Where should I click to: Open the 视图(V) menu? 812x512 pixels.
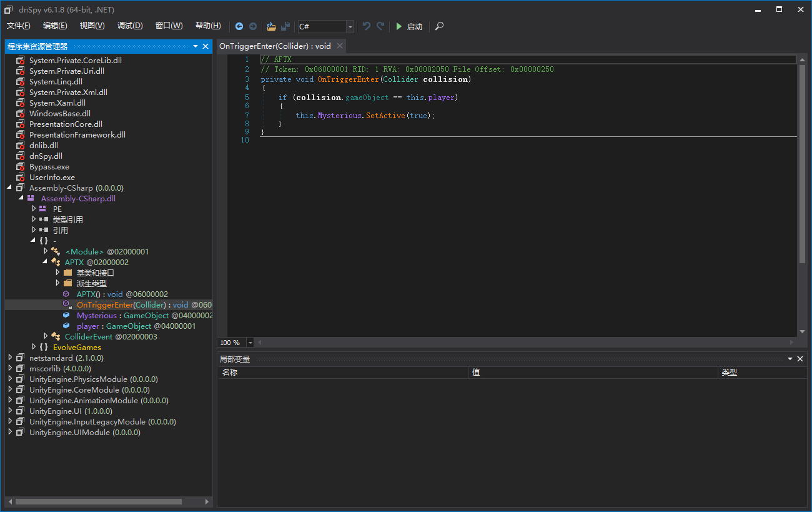[92, 26]
